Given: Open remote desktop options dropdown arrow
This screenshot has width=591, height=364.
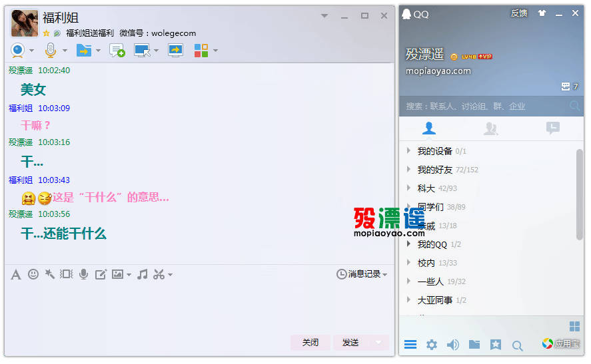Looking at the screenshot, I should pyautogui.click(x=156, y=51).
